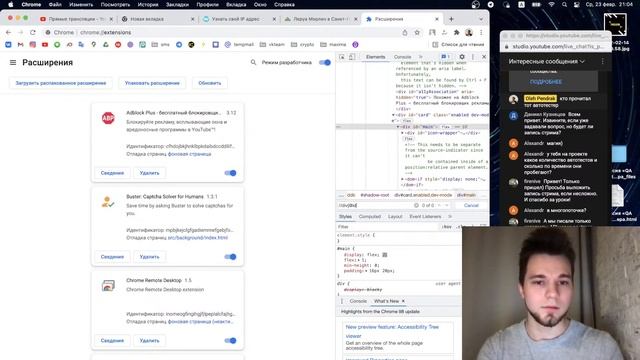Open the tempmail bookmark
Image resolution: width=640 pixels, height=360 pixels.
239,44
